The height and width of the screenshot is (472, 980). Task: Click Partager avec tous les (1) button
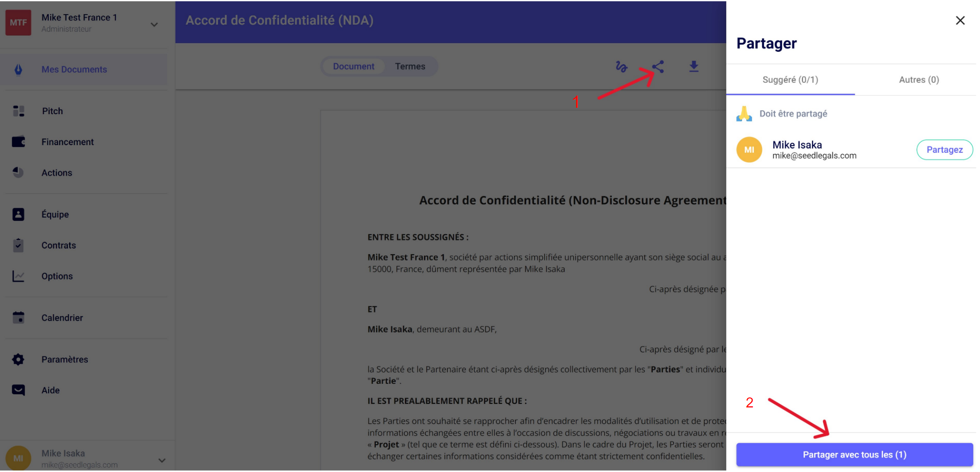pos(854,455)
